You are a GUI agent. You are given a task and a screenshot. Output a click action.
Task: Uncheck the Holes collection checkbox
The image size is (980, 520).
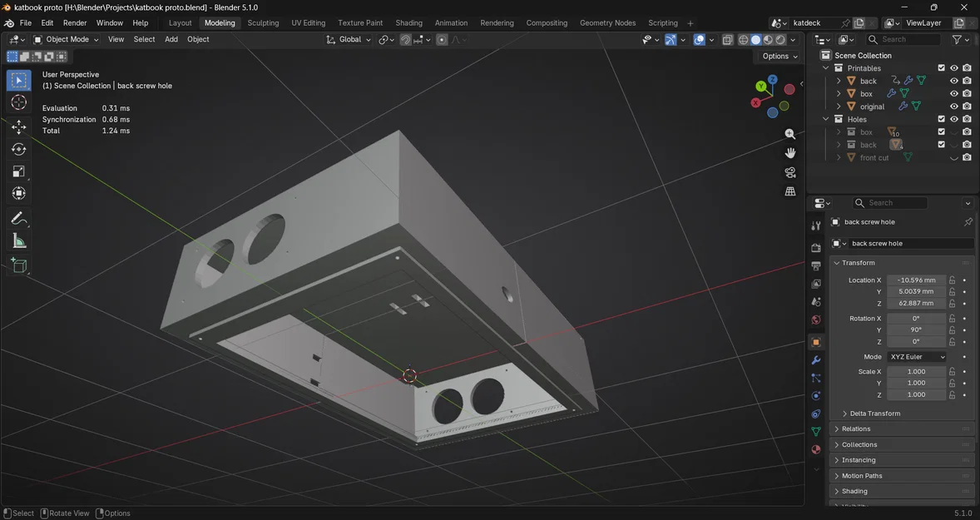pyautogui.click(x=941, y=119)
